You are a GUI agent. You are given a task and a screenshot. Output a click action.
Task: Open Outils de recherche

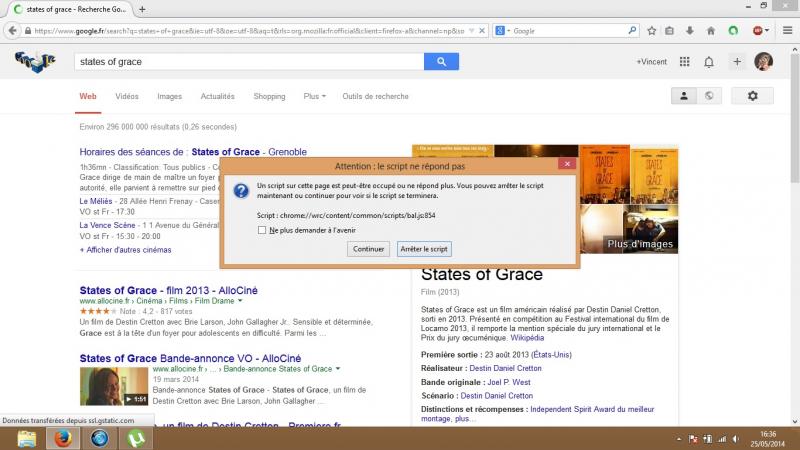point(376,96)
